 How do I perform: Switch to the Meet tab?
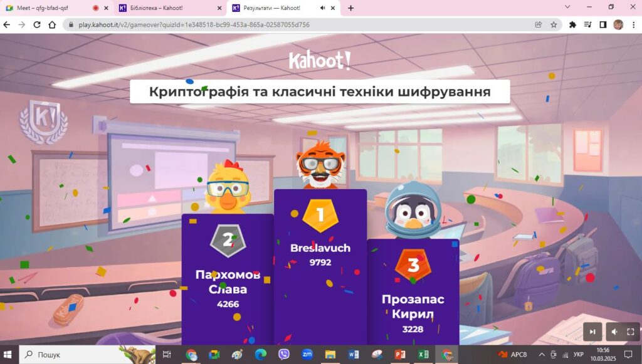[x=57, y=8]
